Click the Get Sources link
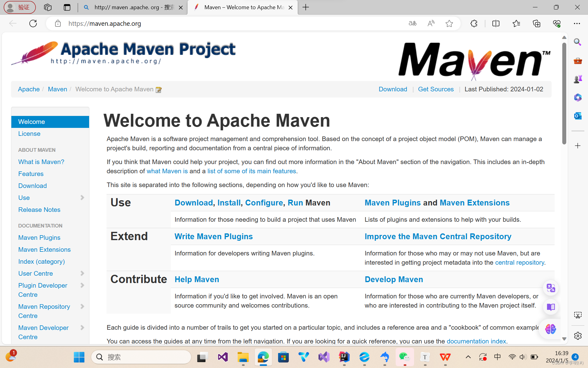Image resolution: width=588 pixels, height=368 pixels. point(436,89)
